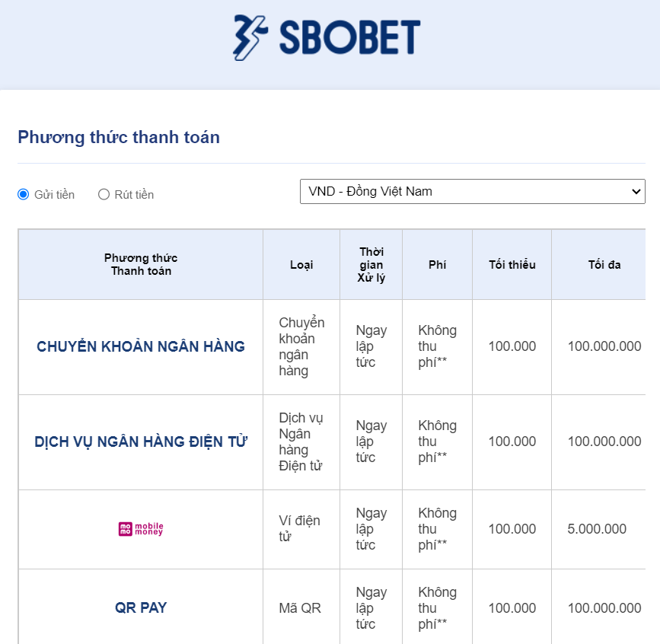This screenshot has height=644, width=660.
Task: Open the 'CHUYỂN KHOẢN NGÂN HÀNG' payment method link
Action: 140,346
